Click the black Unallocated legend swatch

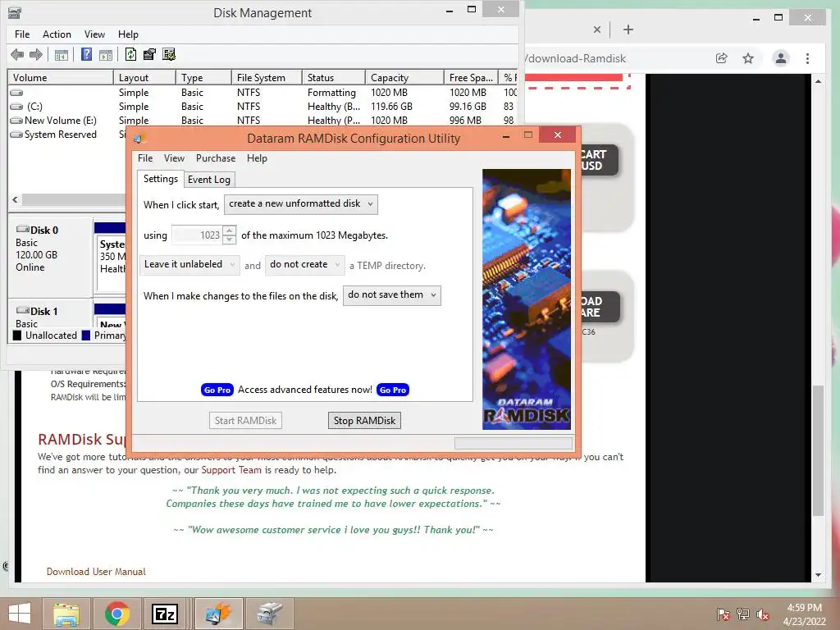click(17, 336)
